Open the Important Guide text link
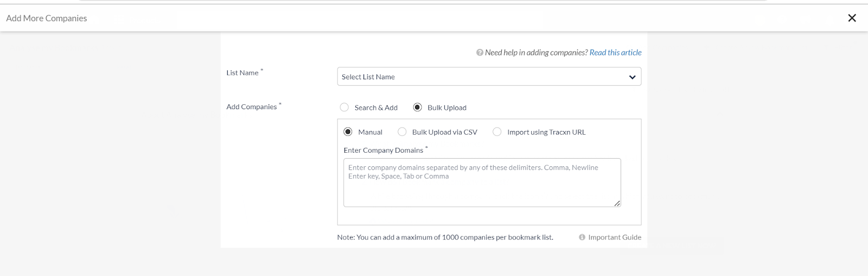 point(615,237)
